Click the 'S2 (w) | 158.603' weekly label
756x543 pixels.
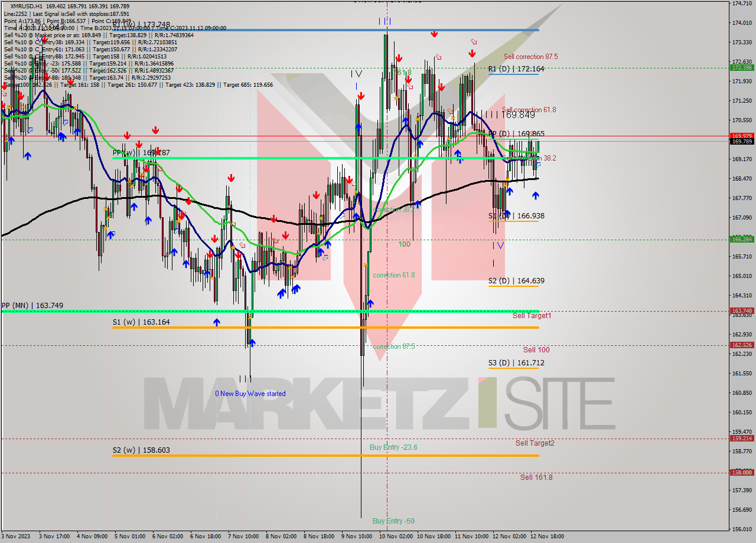tap(141, 450)
